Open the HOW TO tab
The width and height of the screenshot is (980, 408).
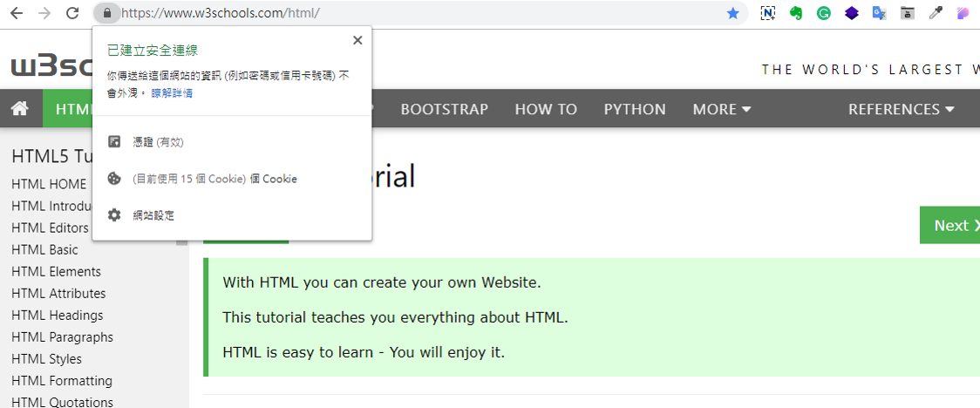(546, 109)
